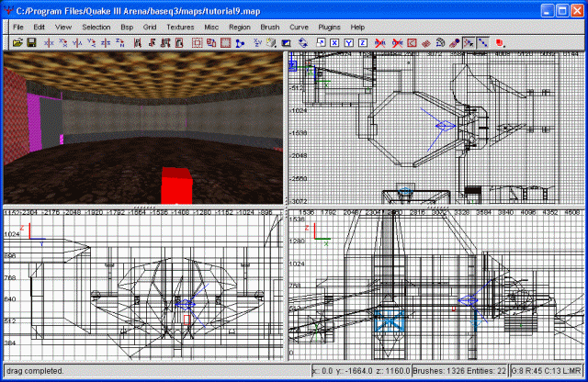This screenshot has height=382, width=588.
Task: Toggle the crossed-out model brushes selection button
Action: [379, 43]
